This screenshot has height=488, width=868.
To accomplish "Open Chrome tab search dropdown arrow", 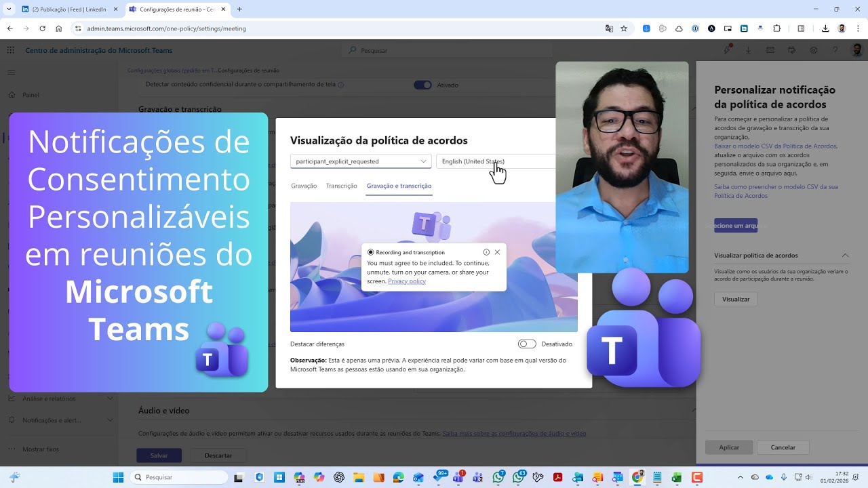I will pyautogui.click(x=9, y=9).
